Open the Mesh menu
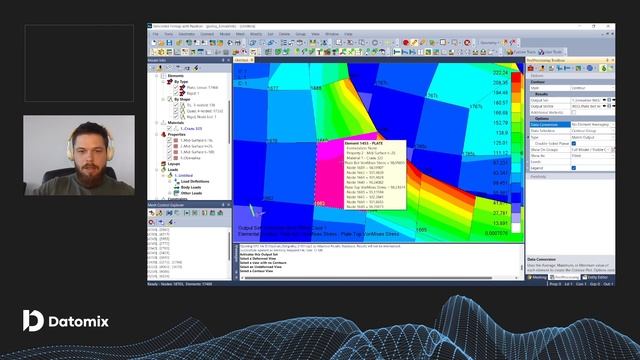The image size is (640, 360). [x=240, y=34]
